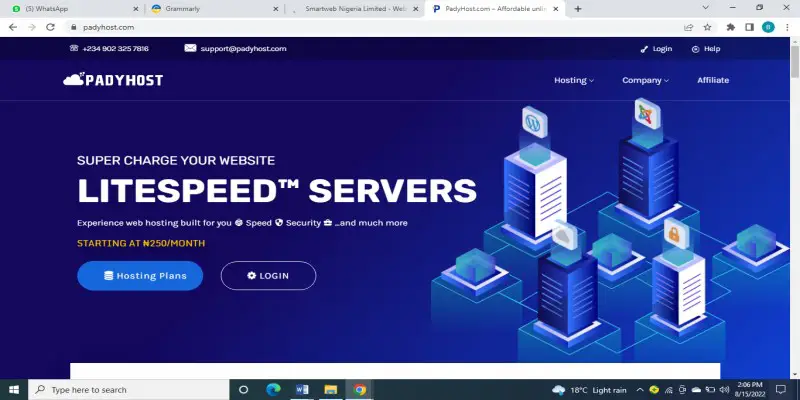The image size is (800, 400).
Task: Show hidden system tray icons
Action: pyautogui.click(x=640, y=390)
